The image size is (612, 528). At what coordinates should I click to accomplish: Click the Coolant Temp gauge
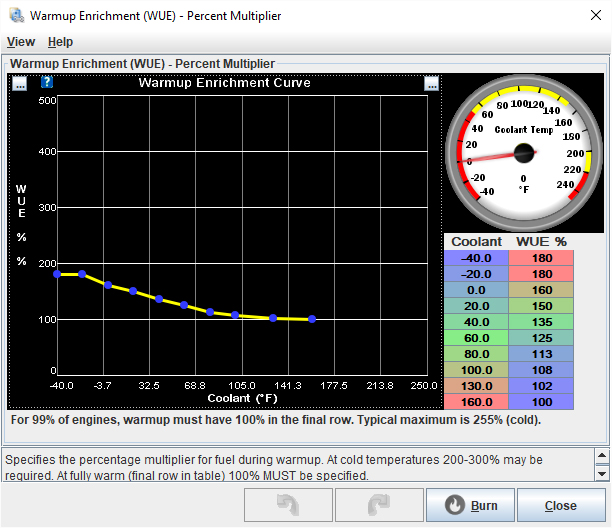[x=522, y=153]
